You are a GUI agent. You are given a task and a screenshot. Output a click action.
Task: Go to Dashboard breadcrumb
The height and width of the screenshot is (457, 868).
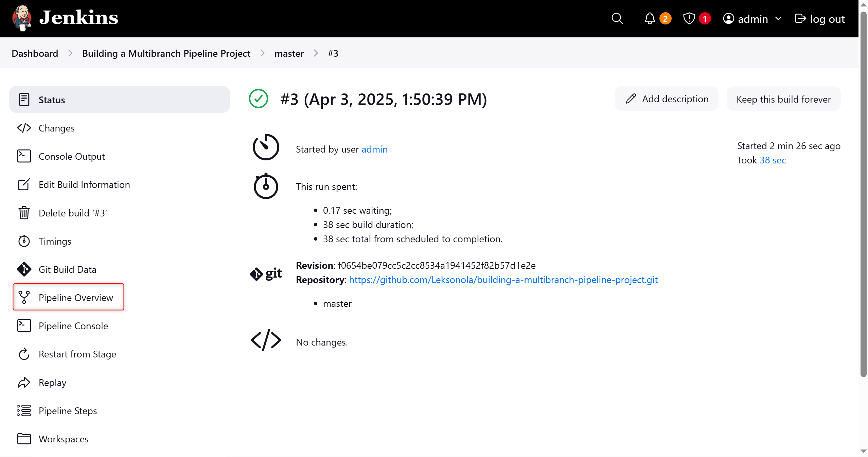pyautogui.click(x=35, y=53)
